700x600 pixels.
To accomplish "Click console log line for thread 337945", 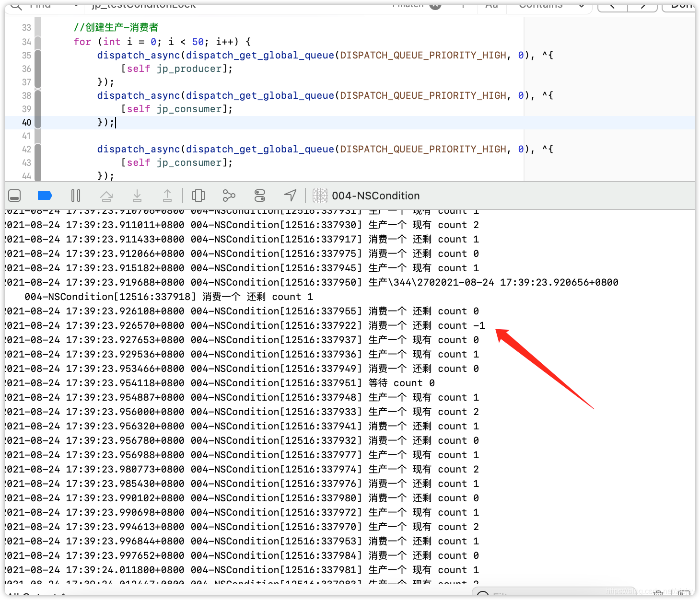I will (x=242, y=268).
